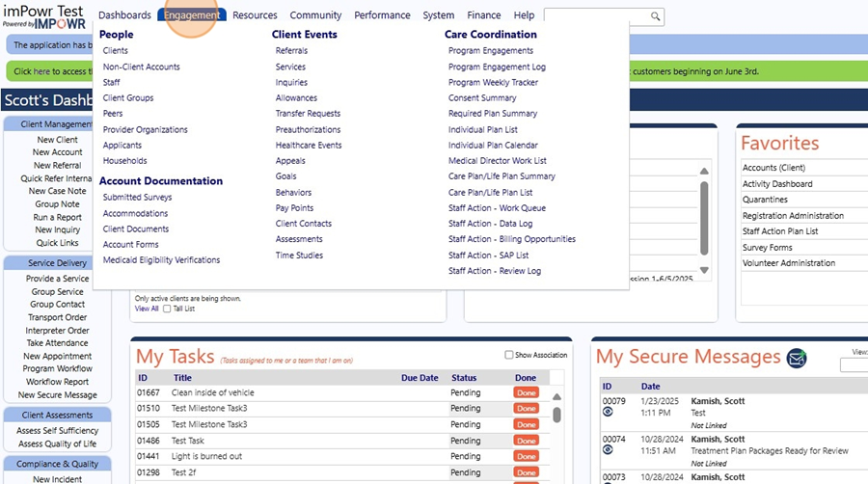Open Staff under People

point(111,82)
